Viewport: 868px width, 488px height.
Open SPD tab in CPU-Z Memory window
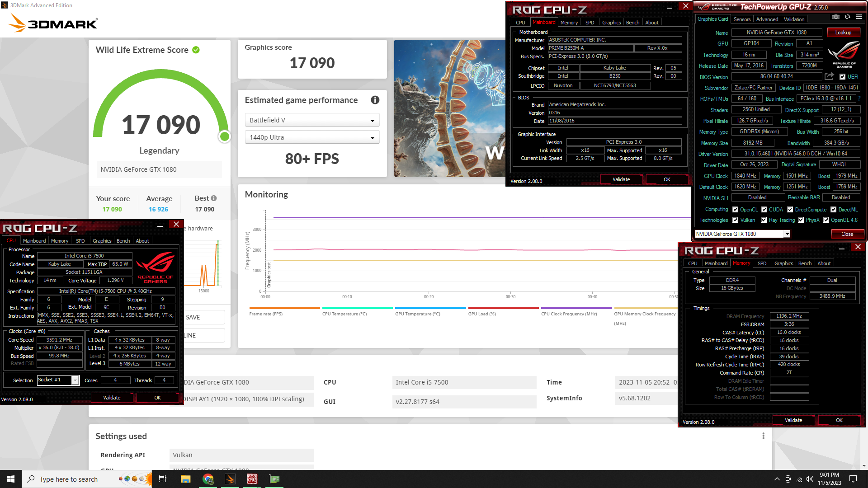tap(762, 263)
